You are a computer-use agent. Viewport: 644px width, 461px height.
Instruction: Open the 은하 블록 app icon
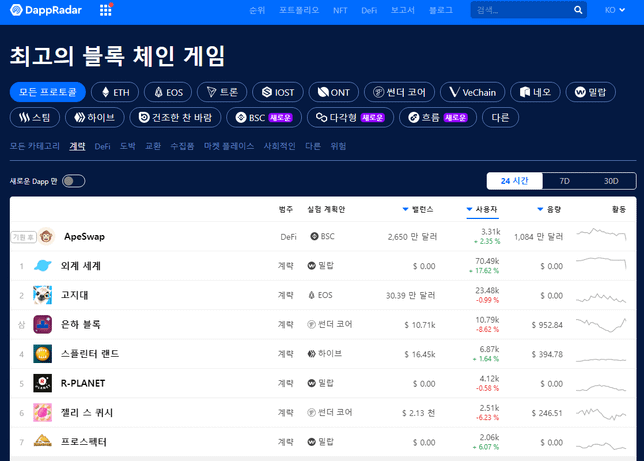pyautogui.click(x=42, y=325)
